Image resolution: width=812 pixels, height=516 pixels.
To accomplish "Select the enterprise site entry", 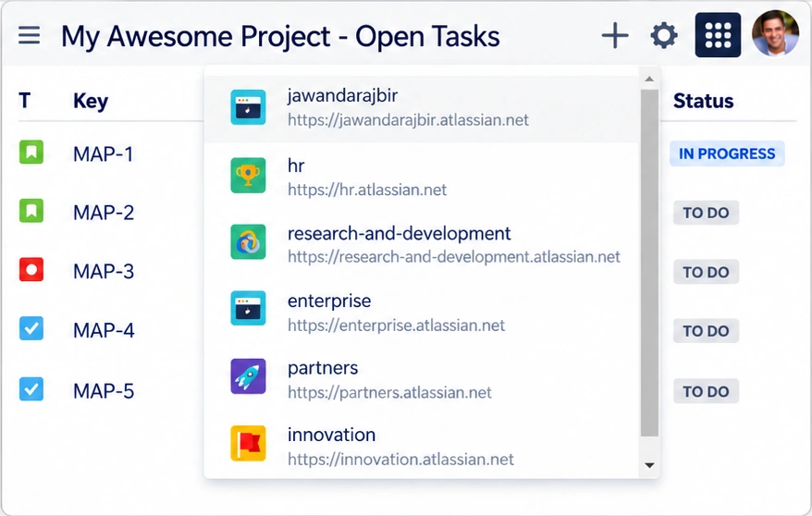I will pyautogui.click(x=422, y=312).
